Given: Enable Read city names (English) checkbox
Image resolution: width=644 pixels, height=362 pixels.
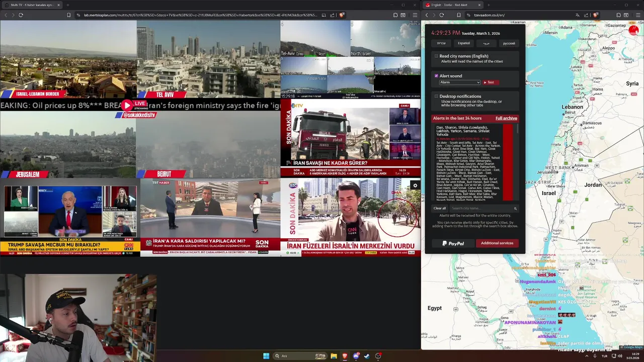Looking at the screenshot, I should click(436, 56).
